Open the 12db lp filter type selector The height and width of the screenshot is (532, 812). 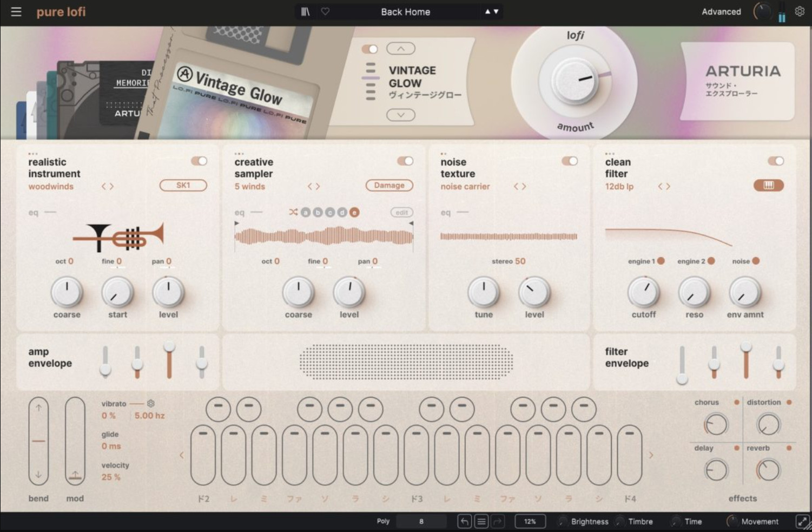coord(619,186)
